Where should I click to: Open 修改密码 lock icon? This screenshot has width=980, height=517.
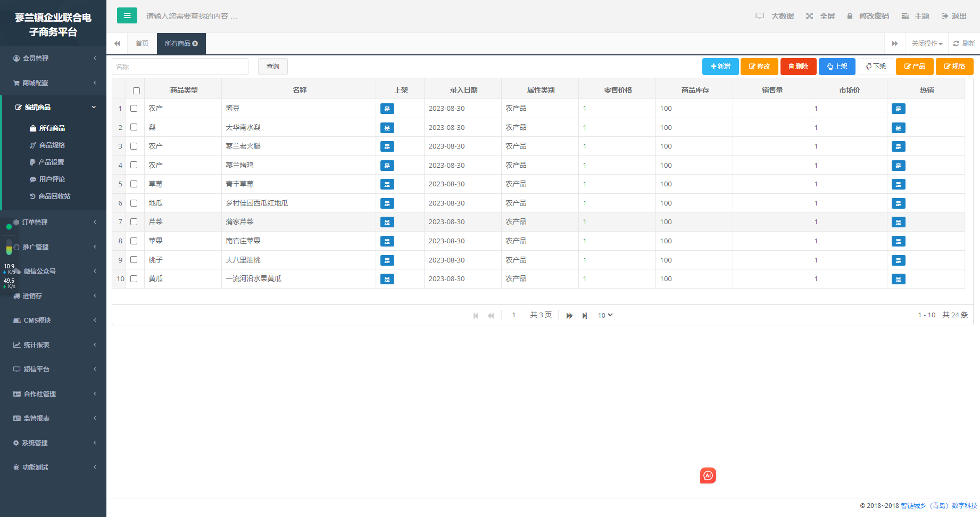[x=850, y=16]
